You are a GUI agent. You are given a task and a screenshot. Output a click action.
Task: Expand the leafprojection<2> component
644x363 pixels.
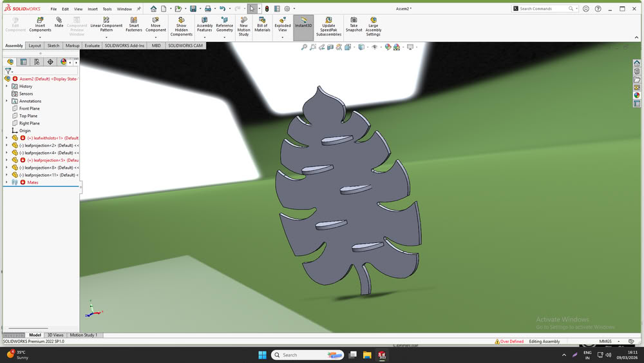click(6, 146)
